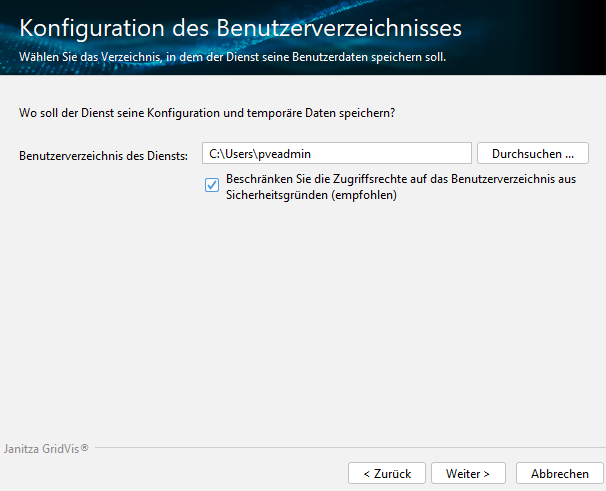This screenshot has height=491, width=606.
Task: Click the label Benutzerverzeichnis des Diensts
Action: (104, 154)
